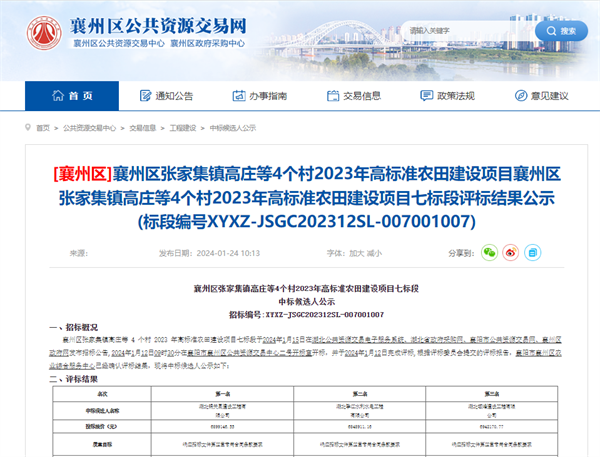The image size is (600, 457).
Task: Click the 首页 breadcrumb link
Action: click(x=42, y=128)
